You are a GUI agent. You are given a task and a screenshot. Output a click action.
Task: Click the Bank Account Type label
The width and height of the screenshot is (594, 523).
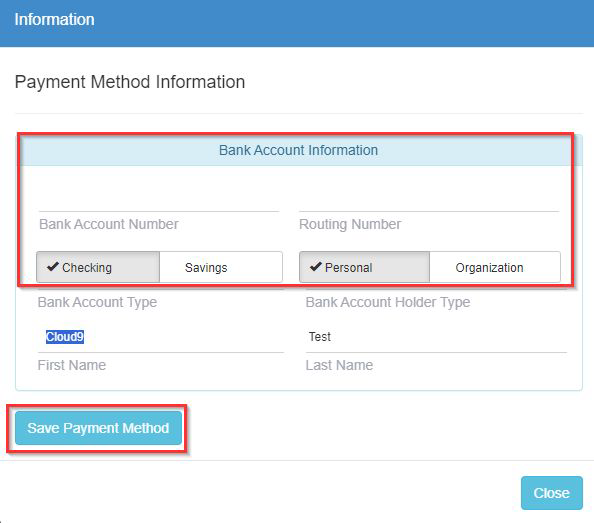[97, 302]
